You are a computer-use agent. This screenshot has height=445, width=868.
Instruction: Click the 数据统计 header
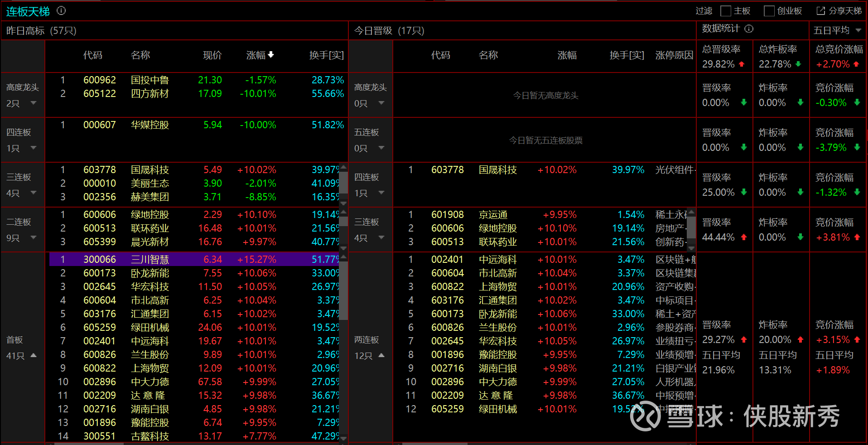(x=721, y=29)
